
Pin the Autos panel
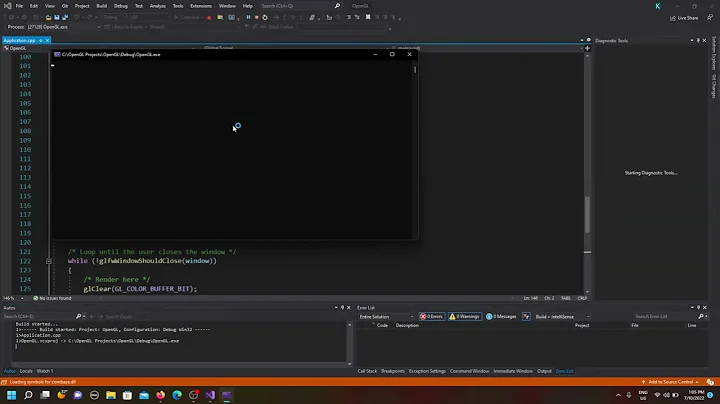point(342,308)
